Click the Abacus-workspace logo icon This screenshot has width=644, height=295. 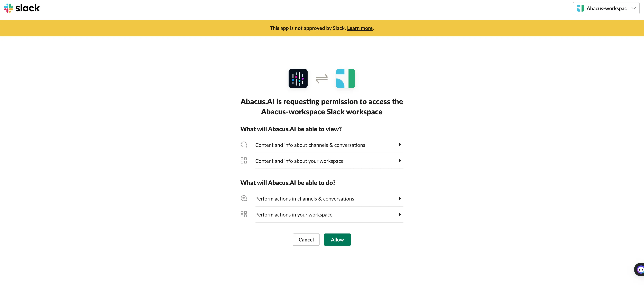coord(345,79)
